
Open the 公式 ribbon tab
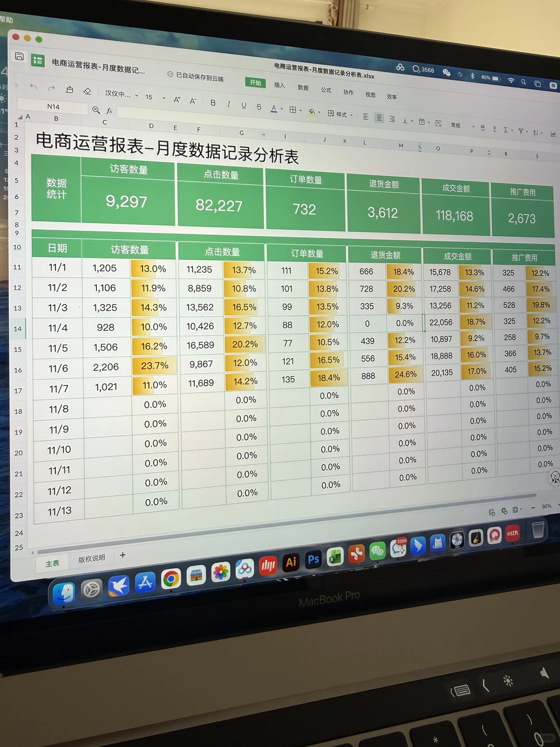click(327, 90)
